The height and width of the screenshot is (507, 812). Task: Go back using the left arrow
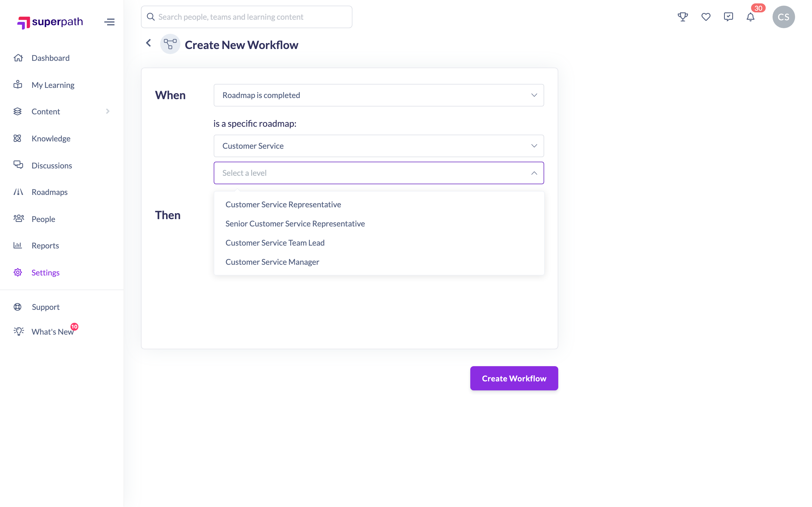(x=148, y=43)
